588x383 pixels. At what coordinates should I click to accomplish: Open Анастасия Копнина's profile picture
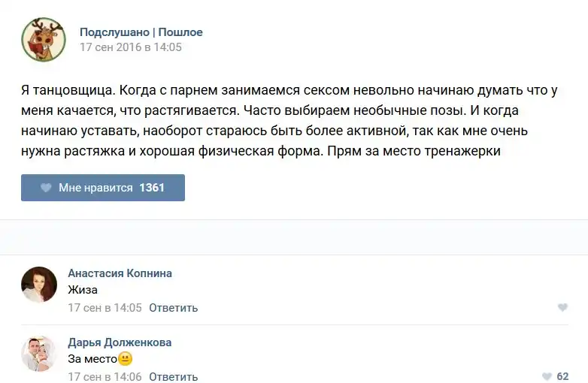click(x=39, y=285)
